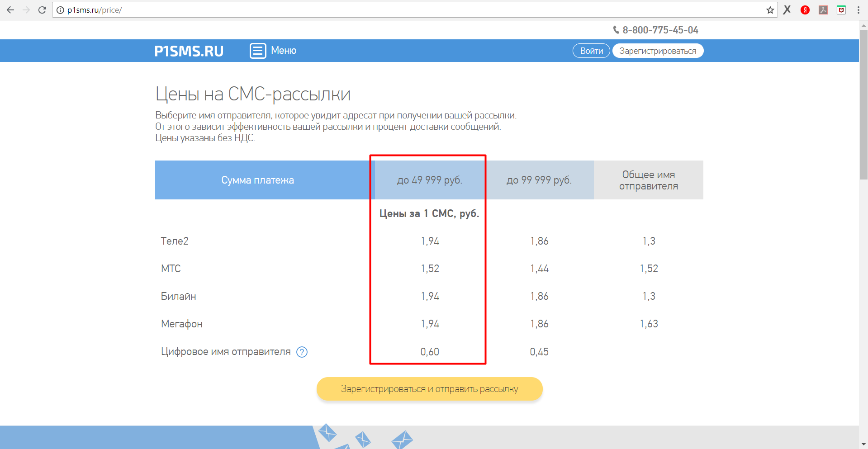Bookmark the page with the star icon
This screenshot has width=868, height=449.
[x=770, y=10]
